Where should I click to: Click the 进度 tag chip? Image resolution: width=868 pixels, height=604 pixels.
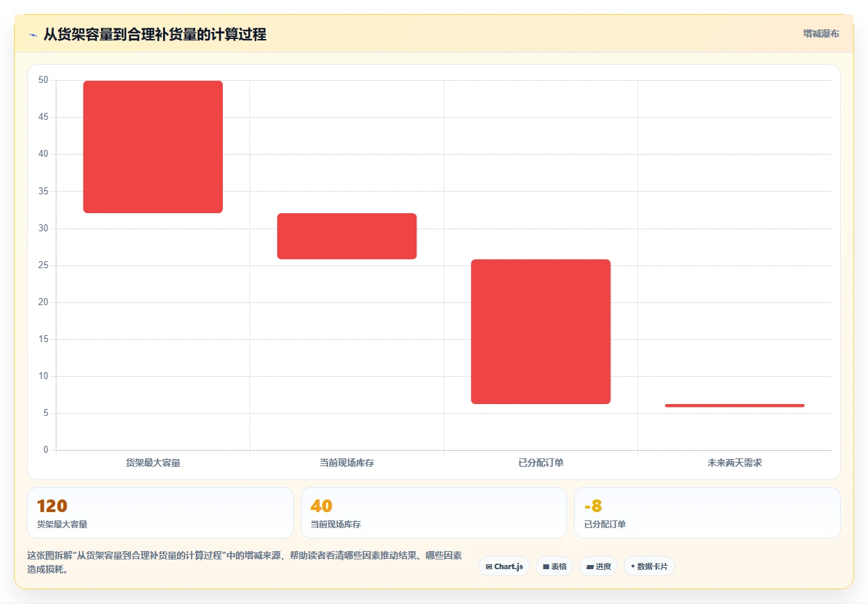(x=598, y=566)
